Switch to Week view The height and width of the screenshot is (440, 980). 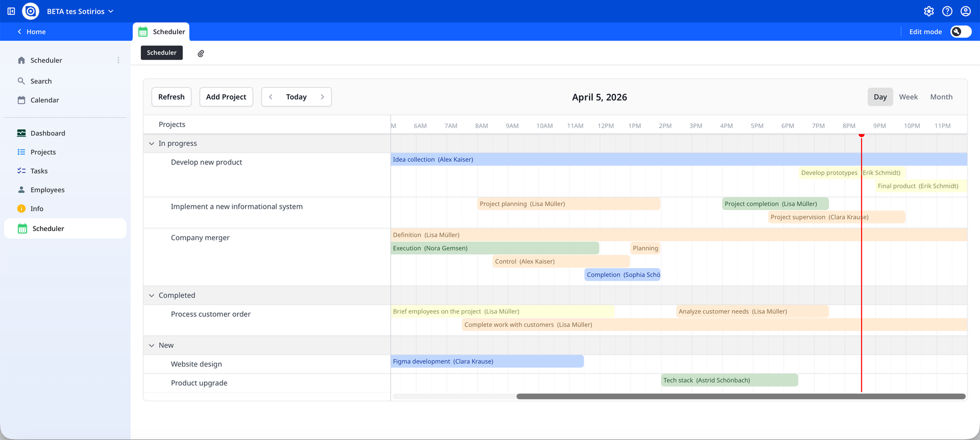click(908, 97)
